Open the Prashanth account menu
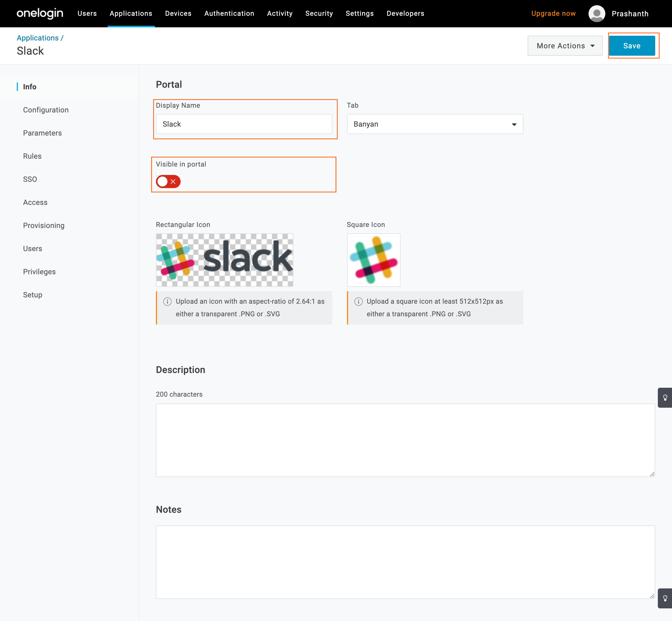The width and height of the screenshot is (672, 621). click(x=630, y=13)
